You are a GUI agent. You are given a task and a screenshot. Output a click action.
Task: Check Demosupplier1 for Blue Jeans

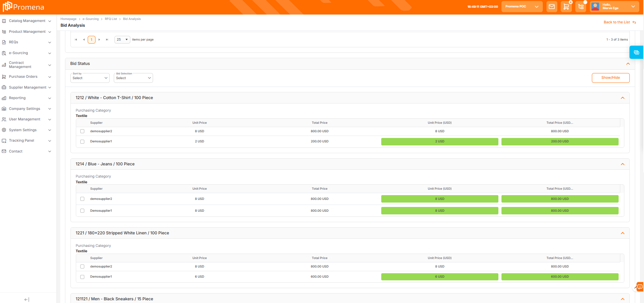(82, 211)
